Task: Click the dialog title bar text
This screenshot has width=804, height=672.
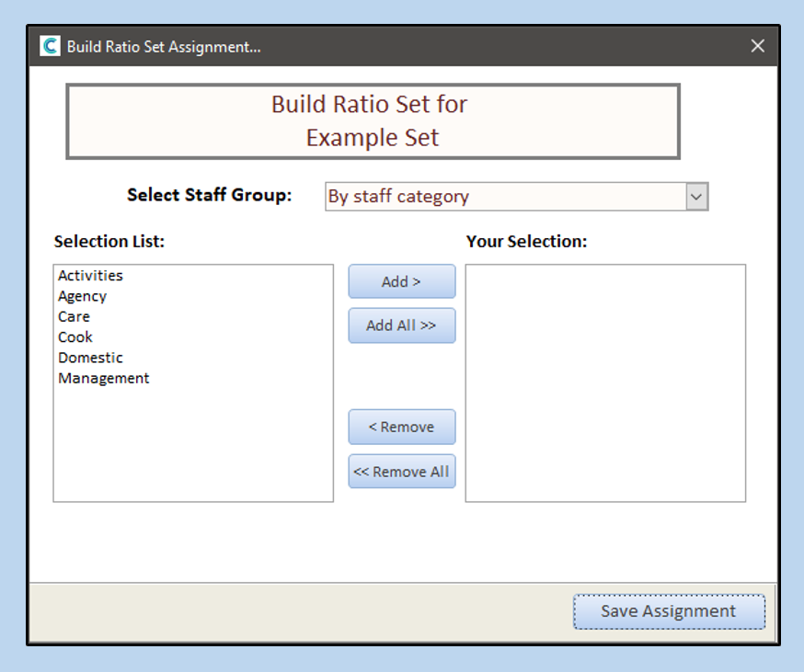Action: point(164,46)
